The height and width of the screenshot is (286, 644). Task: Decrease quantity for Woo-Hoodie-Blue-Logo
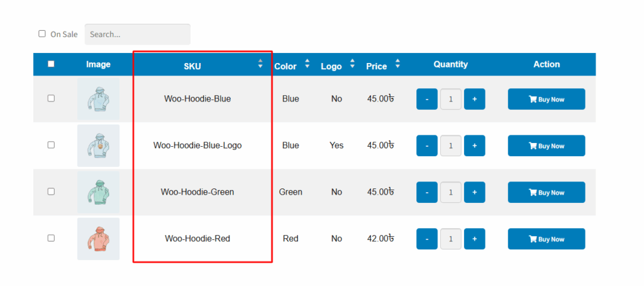pos(427,146)
